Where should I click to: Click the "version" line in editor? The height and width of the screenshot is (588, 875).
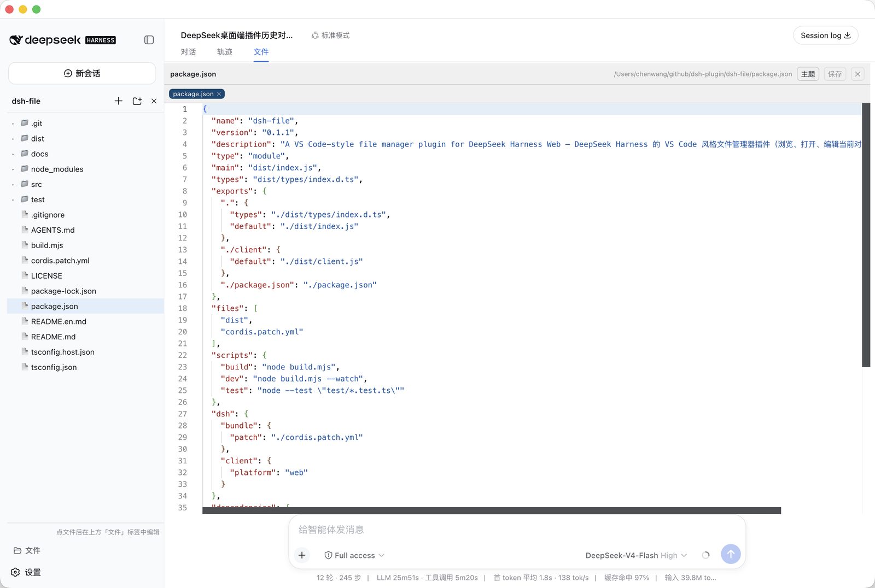coord(255,133)
